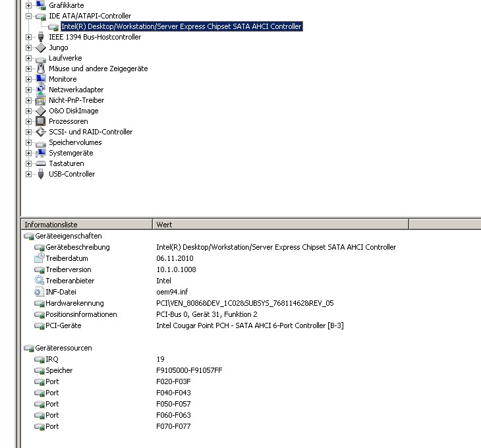Select the IRQ value 19
The width and height of the screenshot is (481, 448).
point(160,359)
